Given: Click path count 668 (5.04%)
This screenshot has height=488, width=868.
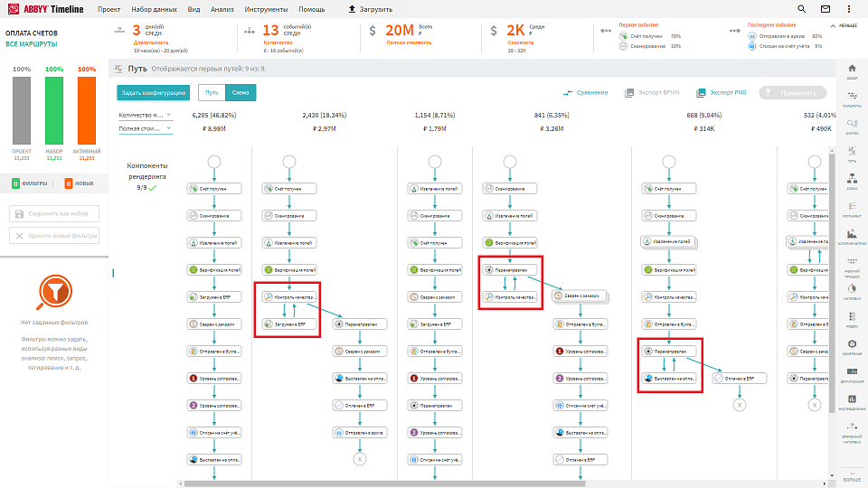Looking at the screenshot, I should (x=704, y=115).
